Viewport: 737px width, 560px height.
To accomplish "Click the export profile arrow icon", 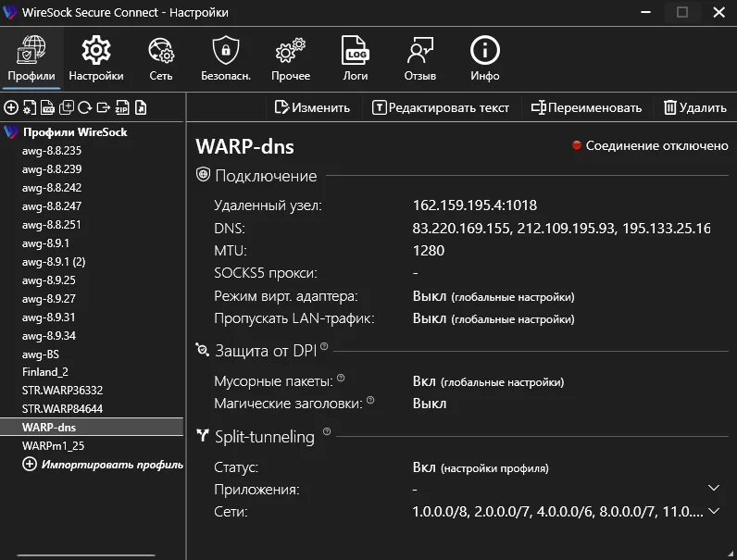I will pos(104,107).
